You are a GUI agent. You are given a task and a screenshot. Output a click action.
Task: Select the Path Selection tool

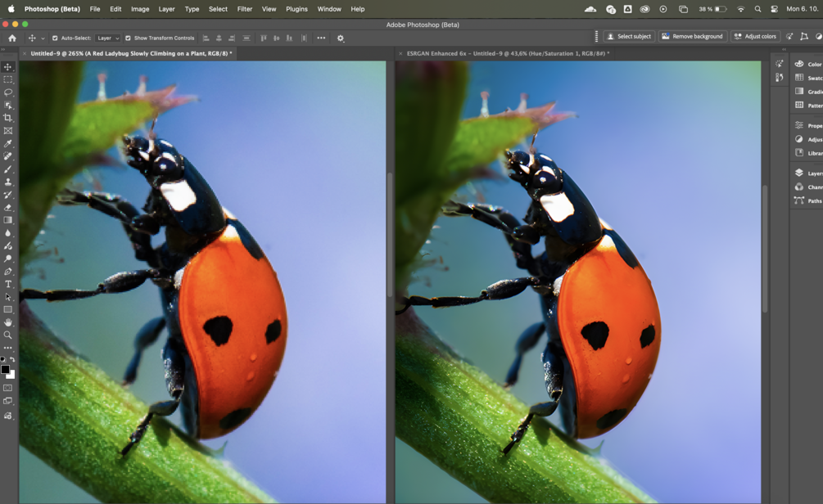(8, 297)
